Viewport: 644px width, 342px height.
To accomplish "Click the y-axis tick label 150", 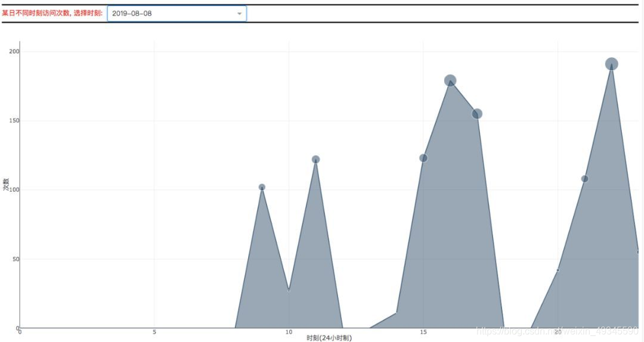I will [x=14, y=121].
